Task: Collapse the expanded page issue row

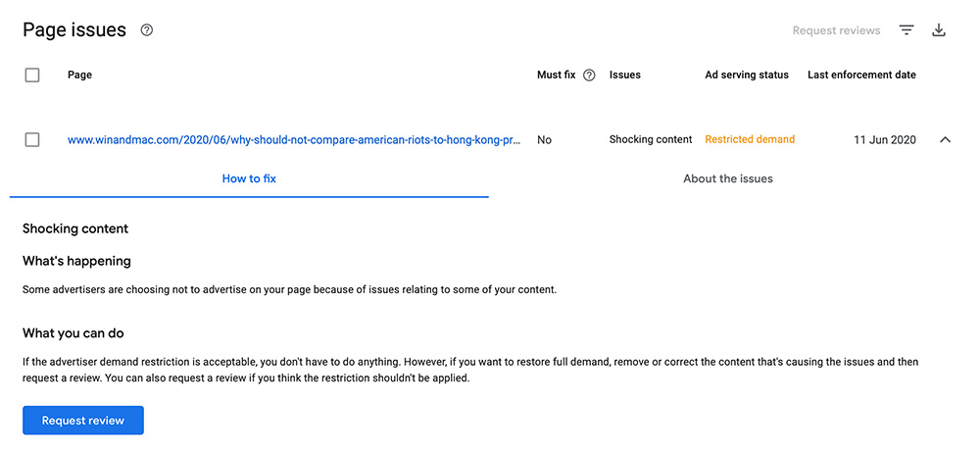Action: (x=945, y=140)
